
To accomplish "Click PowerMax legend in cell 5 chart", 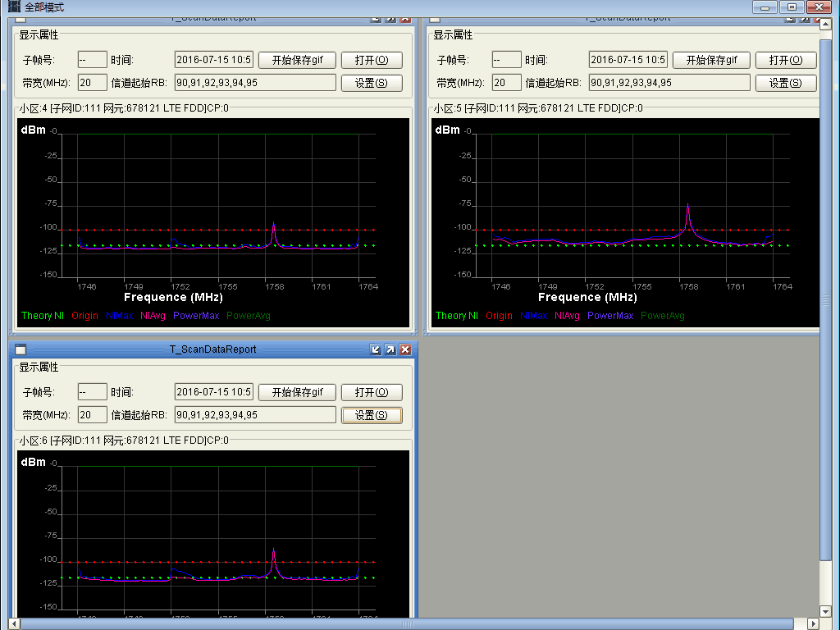I will coord(610,316).
